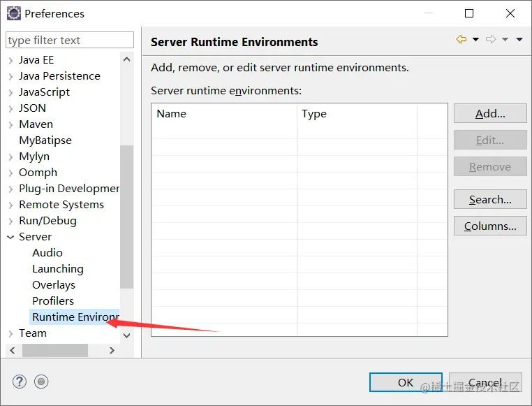This screenshot has height=406, width=532.
Task: Click tree scrollbar up arrow
Action: 127,59
